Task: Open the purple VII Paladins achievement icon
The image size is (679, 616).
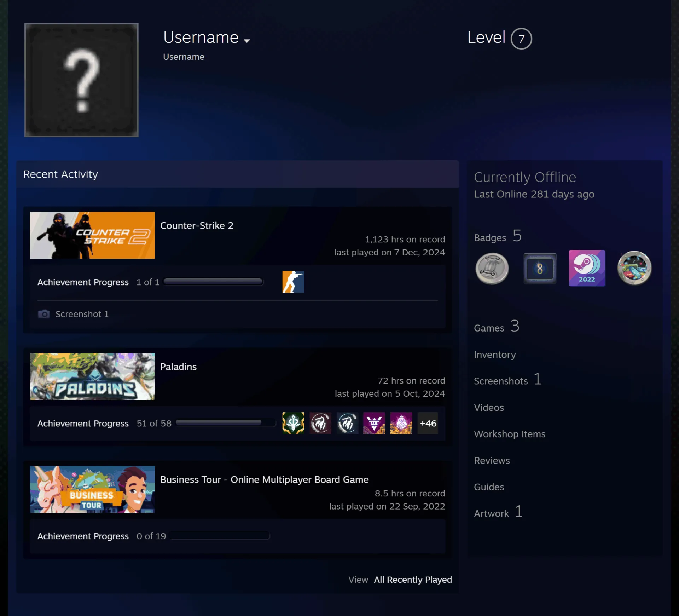Action: click(374, 423)
